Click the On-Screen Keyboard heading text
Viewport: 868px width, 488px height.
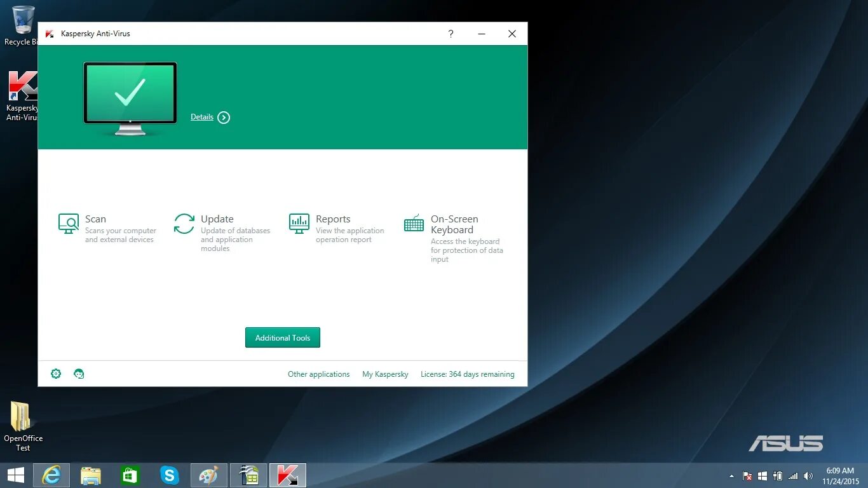point(454,224)
